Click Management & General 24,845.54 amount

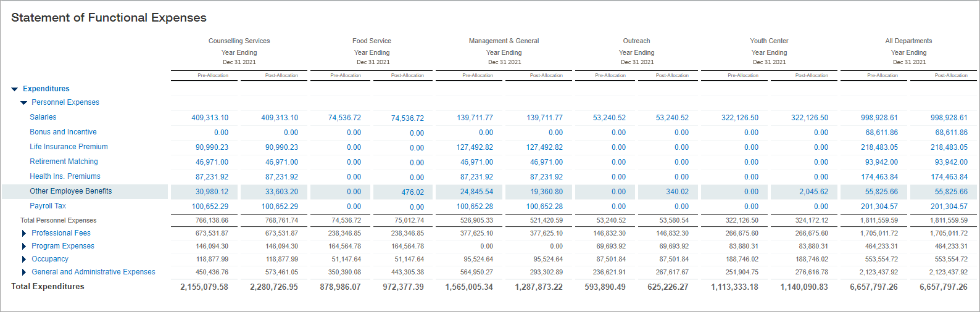[x=476, y=192]
